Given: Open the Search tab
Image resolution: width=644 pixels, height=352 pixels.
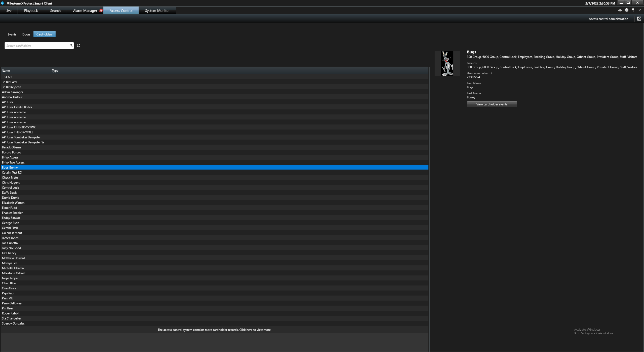Looking at the screenshot, I should point(55,11).
